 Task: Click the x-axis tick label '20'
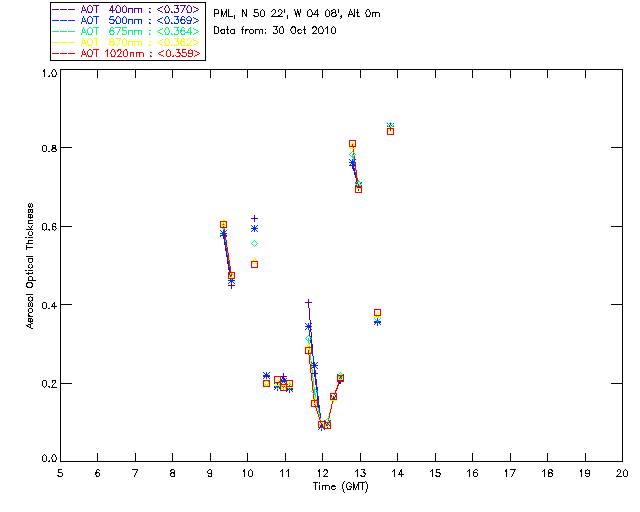(622, 473)
